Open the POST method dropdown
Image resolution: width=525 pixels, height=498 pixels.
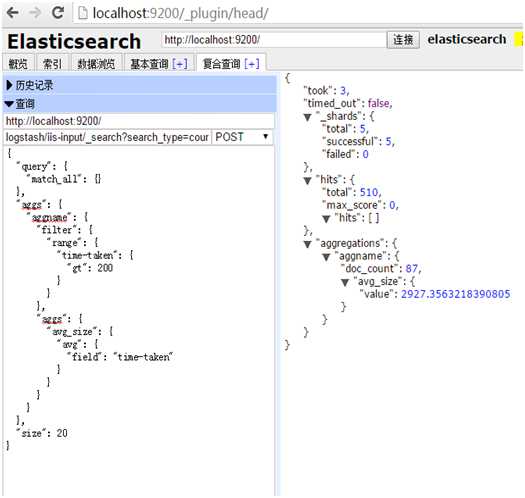point(242,137)
